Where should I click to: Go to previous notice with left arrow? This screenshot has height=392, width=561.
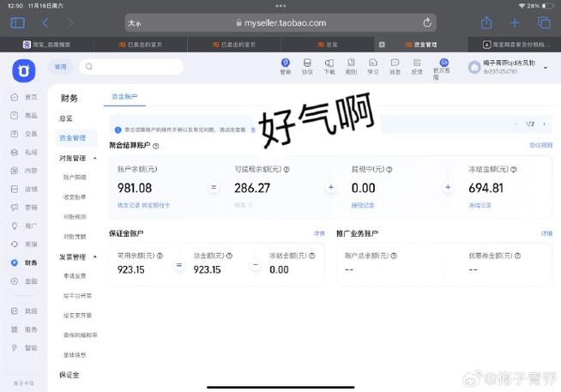click(x=516, y=124)
